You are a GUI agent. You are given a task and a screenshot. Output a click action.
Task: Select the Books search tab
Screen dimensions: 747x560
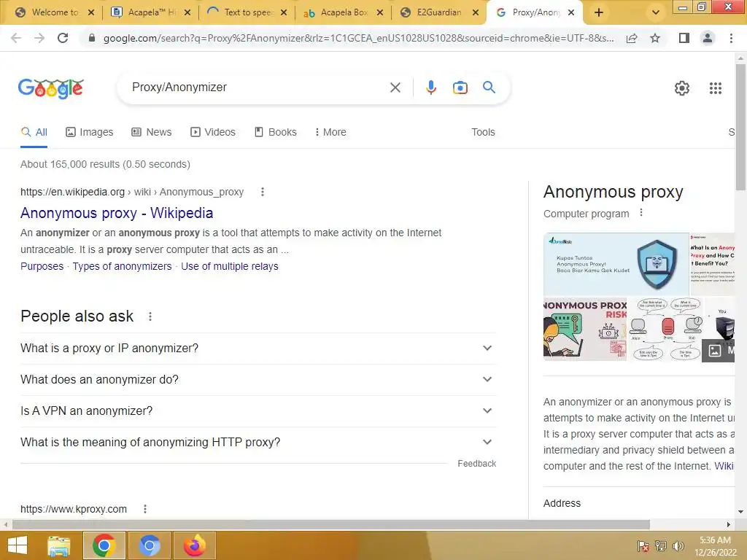[x=275, y=133]
